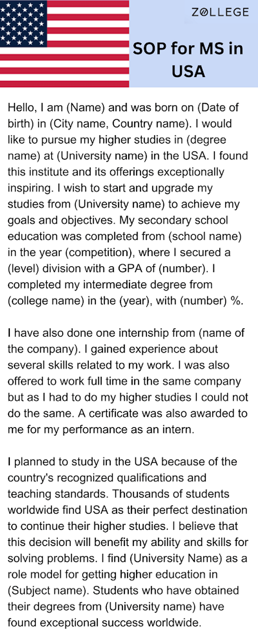The height and width of the screenshot is (644, 258).
Task: Click the 'Thousands of students' sentence
Action: [x=128, y=510]
